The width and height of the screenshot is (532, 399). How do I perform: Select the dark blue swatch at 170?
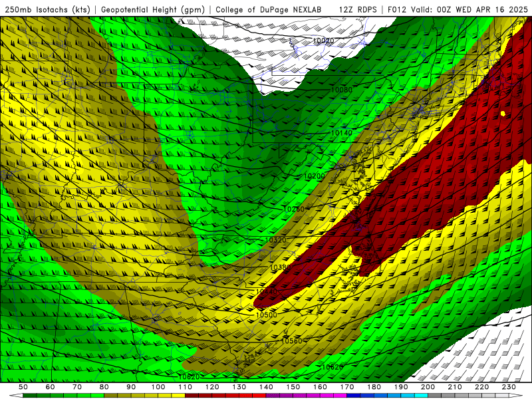354,396
